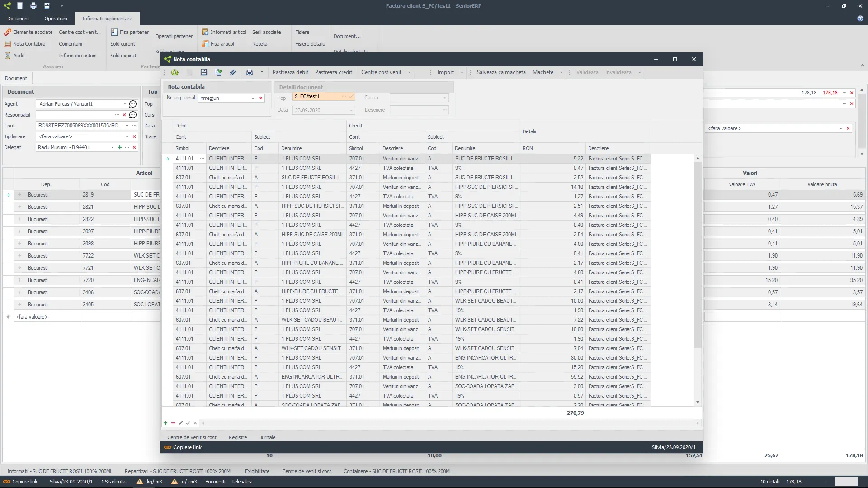868x488 pixels.
Task: Click the Registre tab in bottom panel
Action: [x=237, y=437]
